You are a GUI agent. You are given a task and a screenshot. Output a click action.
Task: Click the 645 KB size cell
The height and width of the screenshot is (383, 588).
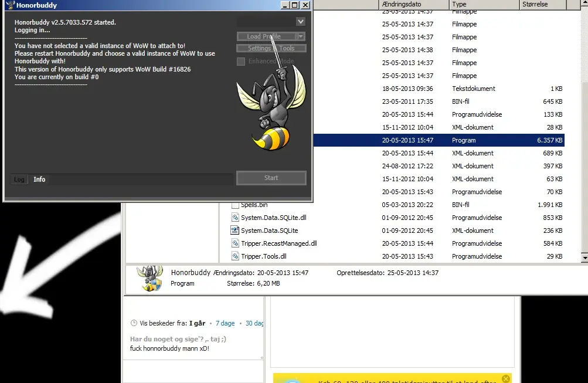coord(552,101)
